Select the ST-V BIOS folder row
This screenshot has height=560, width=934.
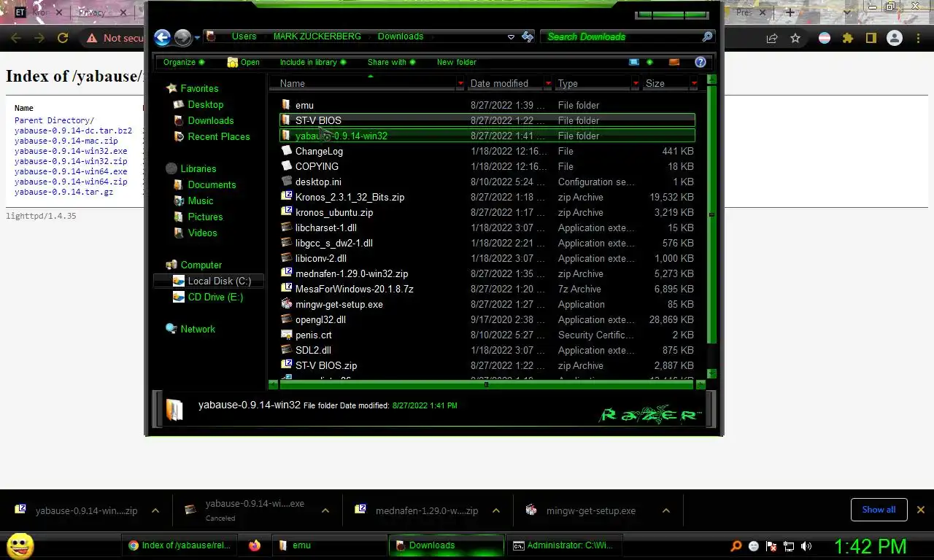487,120
